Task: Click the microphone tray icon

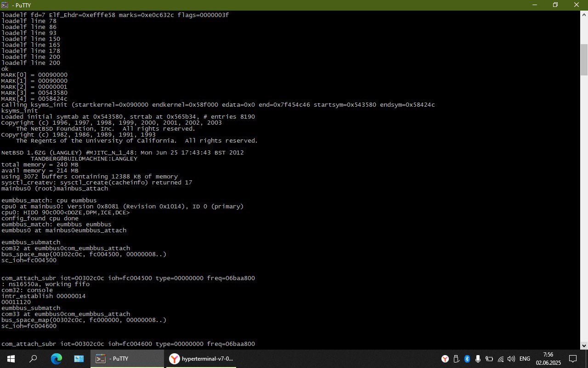Action: [478, 359]
